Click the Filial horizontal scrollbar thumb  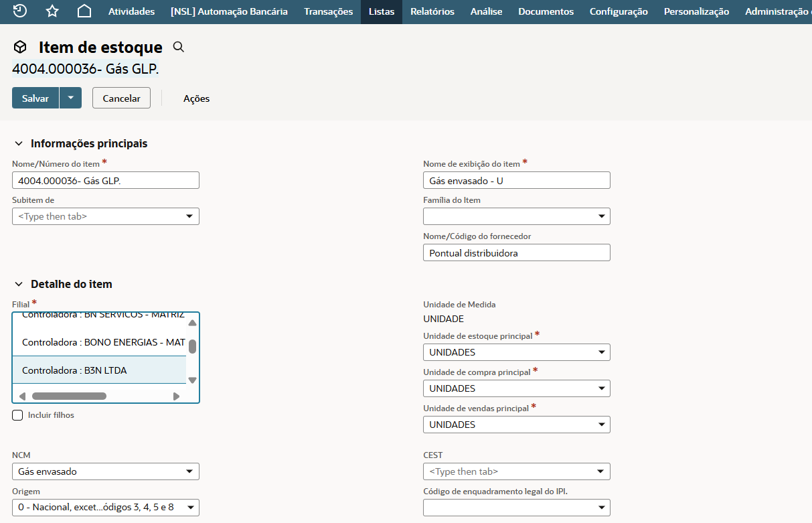(x=69, y=396)
